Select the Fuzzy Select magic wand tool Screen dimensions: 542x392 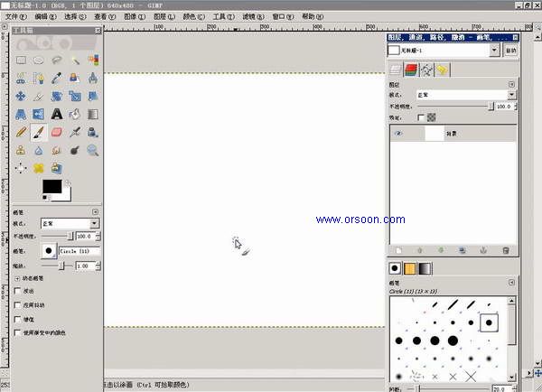pyautogui.click(x=75, y=61)
